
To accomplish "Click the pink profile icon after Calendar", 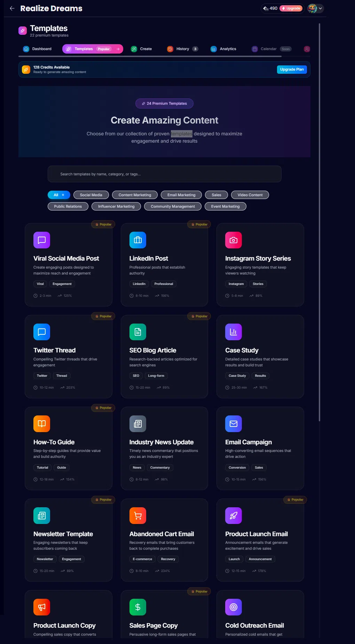I will (307, 49).
